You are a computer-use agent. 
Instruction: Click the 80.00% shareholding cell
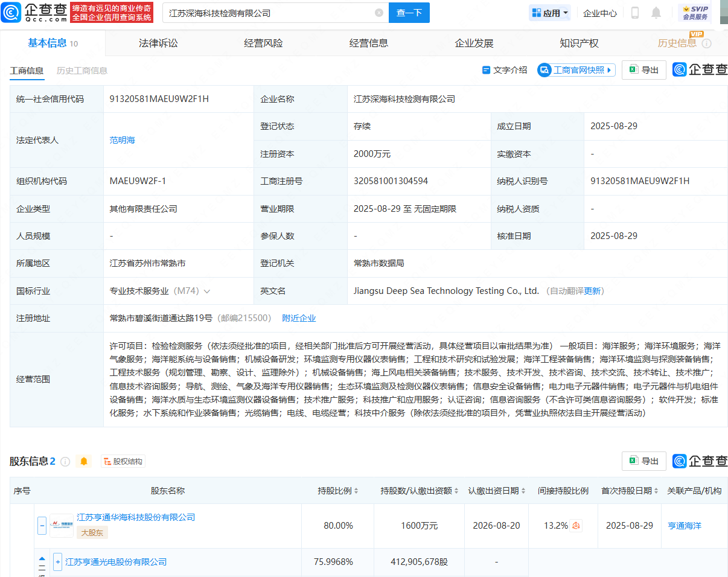(338, 526)
